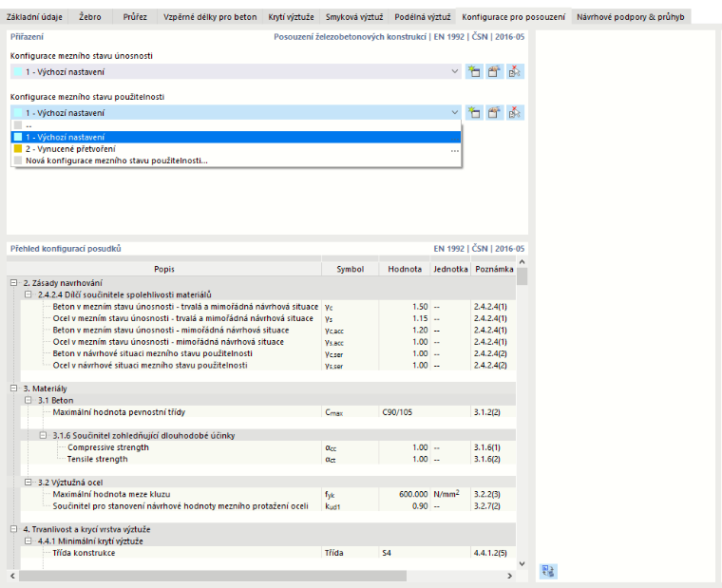Create new serviceability configuration icon
This screenshot has height=588, width=722.
click(x=474, y=113)
